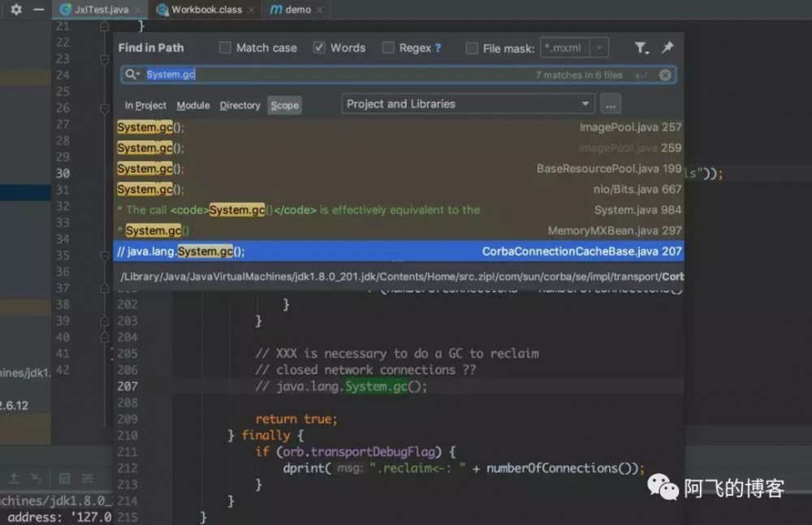Click the newline arrow icon in search field
This screenshot has height=525, width=812.
(641, 75)
